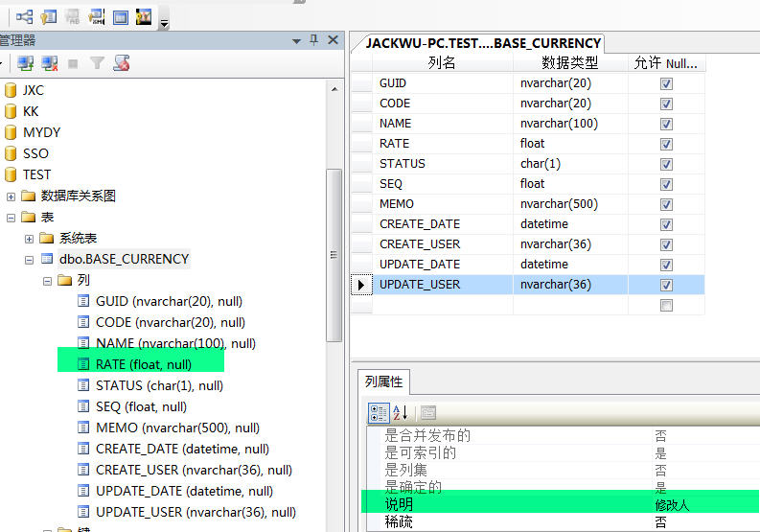Screen dimensions: 760x532
Task: Select the 是可索引的 property row
Action: [563, 453]
